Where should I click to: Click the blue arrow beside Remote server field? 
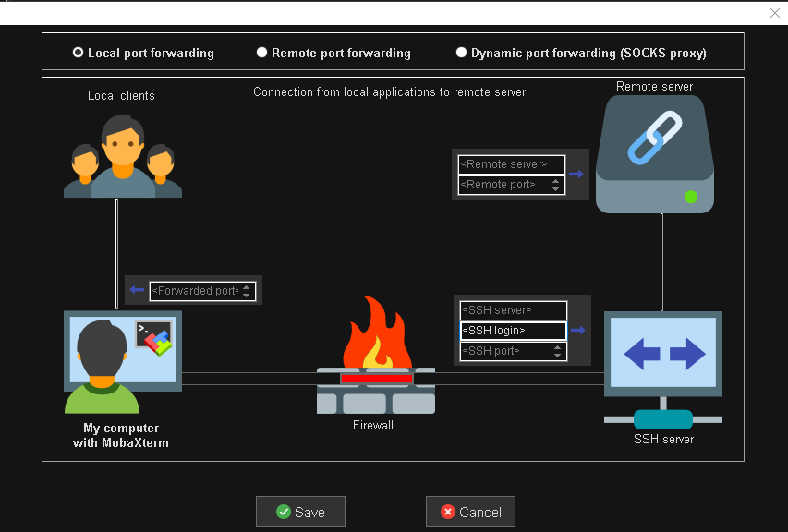(x=576, y=174)
